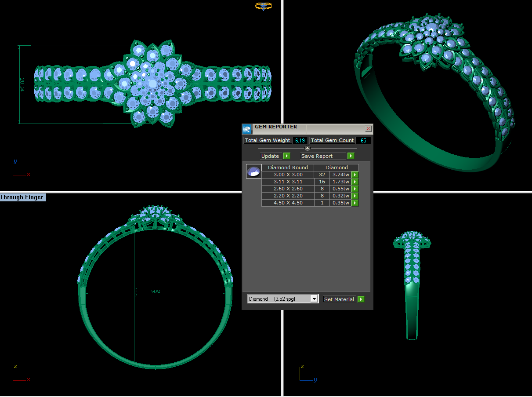
Task: Select the Through Finger viewport label
Action: click(22, 197)
